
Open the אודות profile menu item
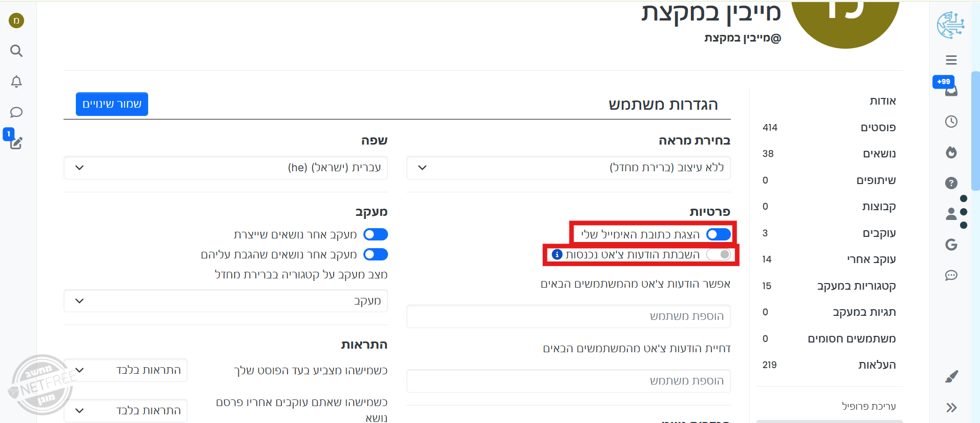click(883, 101)
